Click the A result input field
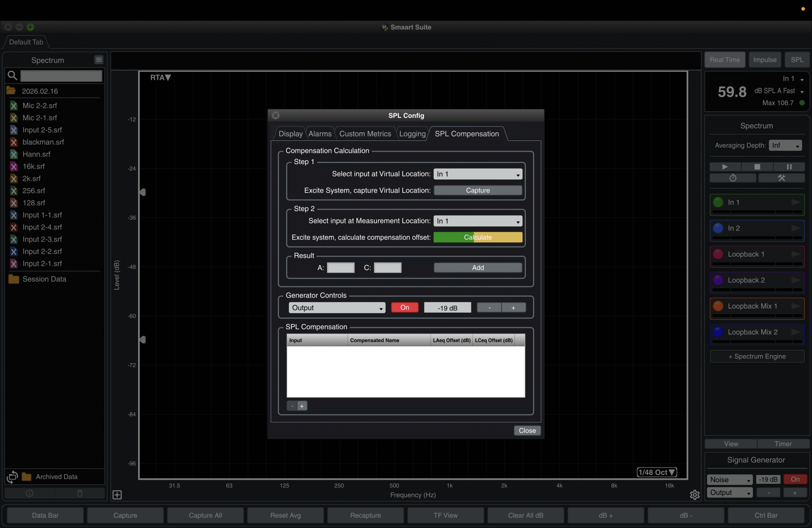The height and width of the screenshot is (528, 812). pyautogui.click(x=340, y=268)
